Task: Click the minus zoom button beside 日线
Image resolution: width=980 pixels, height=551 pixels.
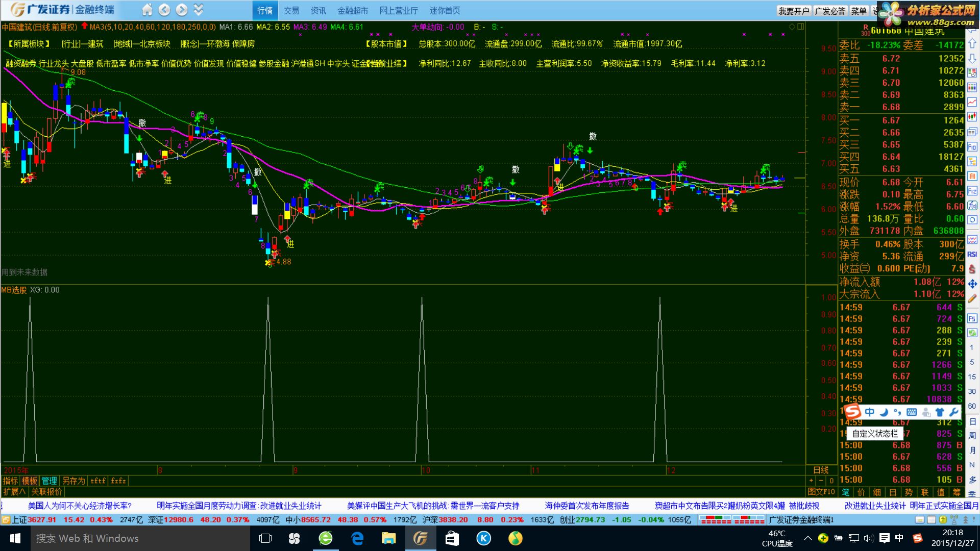Action: point(821,481)
